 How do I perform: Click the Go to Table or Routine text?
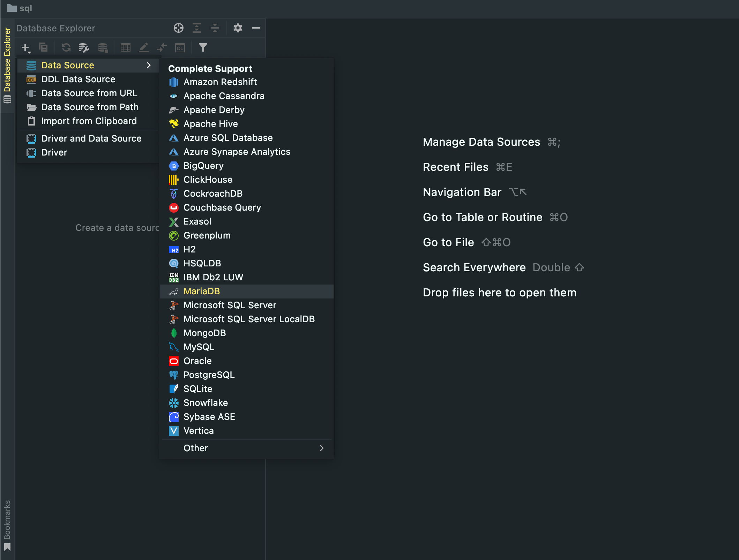click(x=483, y=217)
